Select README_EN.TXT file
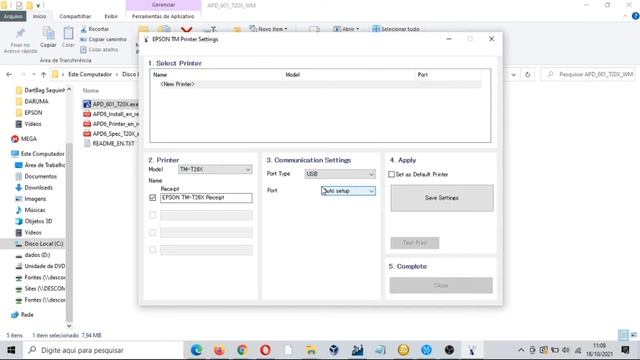Image resolution: width=640 pixels, height=360 pixels. pos(109,144)
